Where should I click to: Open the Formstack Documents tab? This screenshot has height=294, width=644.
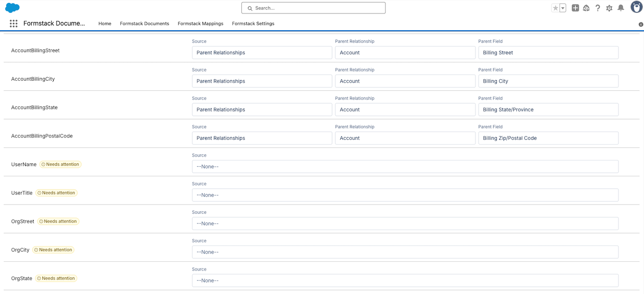pyautogui.click(x=144, y=23)
